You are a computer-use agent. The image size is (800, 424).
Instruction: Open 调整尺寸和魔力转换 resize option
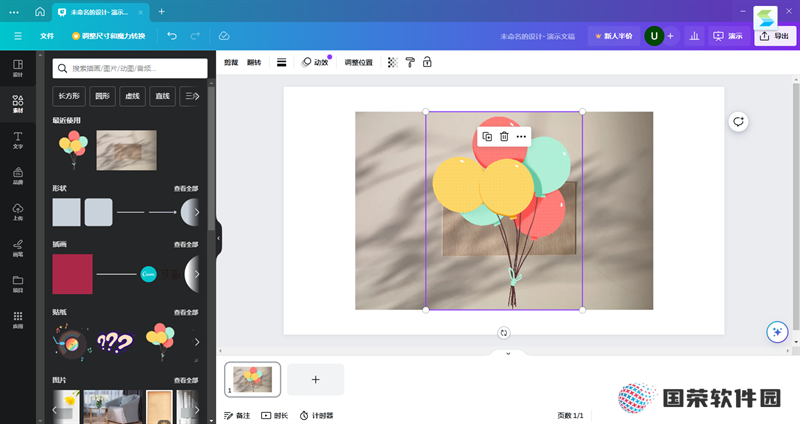coord(109,36)
